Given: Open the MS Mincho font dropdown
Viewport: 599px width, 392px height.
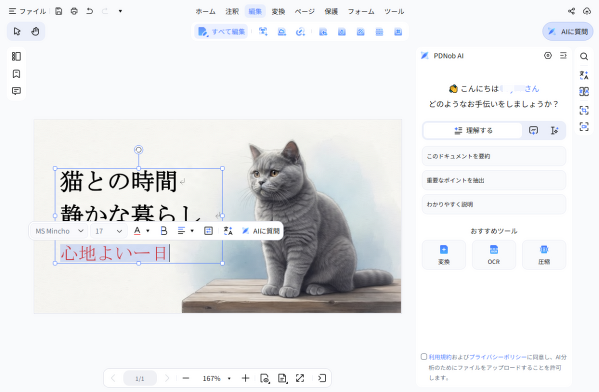Looking at the screenshot, I should (x=59, y=231).
